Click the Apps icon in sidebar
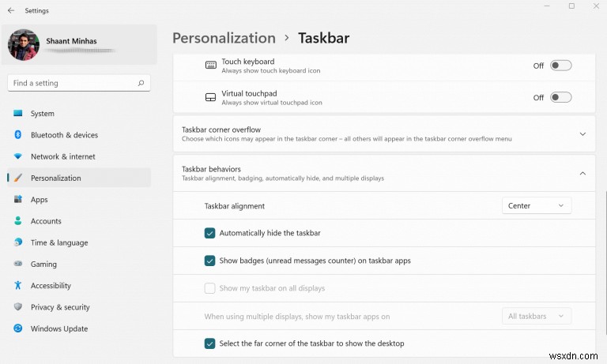 (18, 200)
